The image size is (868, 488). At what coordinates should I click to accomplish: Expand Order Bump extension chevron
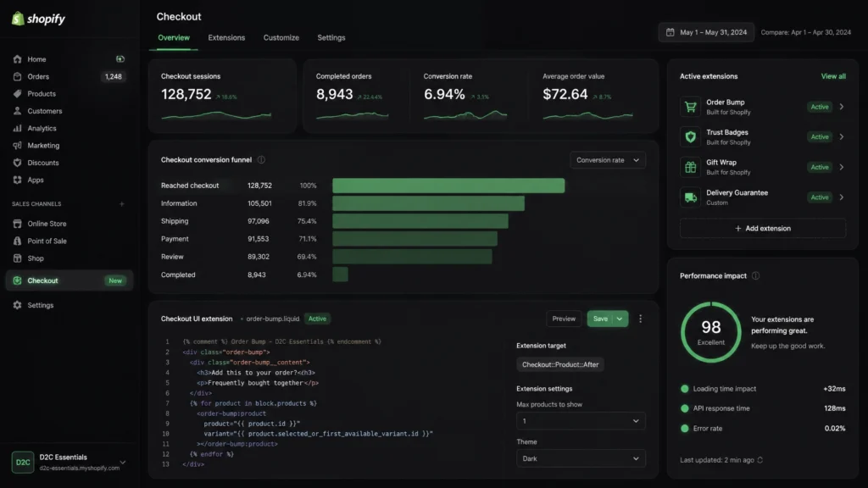pos(842,107)
